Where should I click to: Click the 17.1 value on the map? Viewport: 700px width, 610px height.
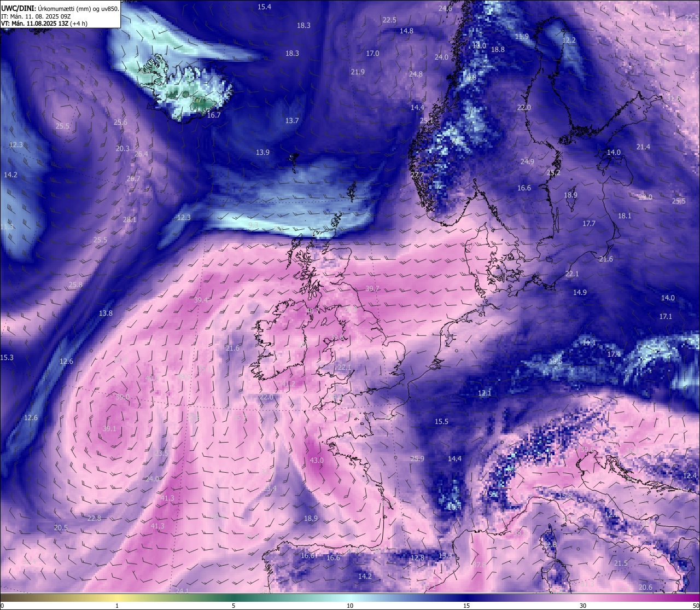666,316
